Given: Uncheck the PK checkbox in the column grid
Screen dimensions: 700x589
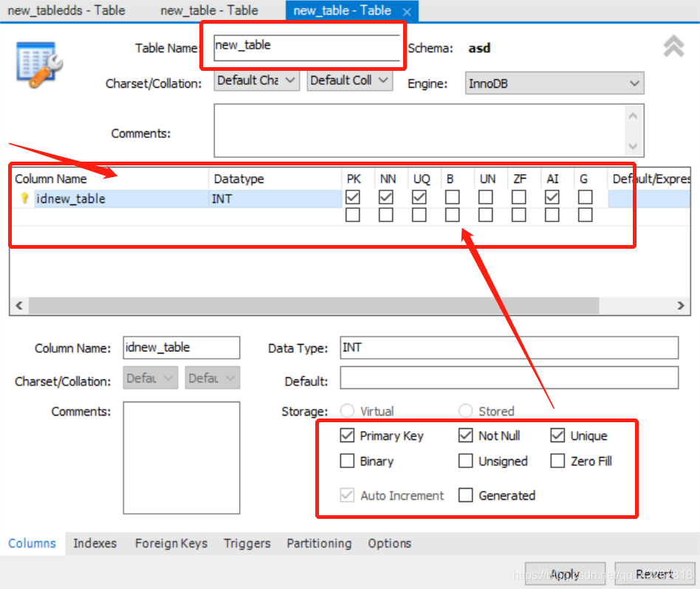Looking at the screenshot, I should pos(352,196).
